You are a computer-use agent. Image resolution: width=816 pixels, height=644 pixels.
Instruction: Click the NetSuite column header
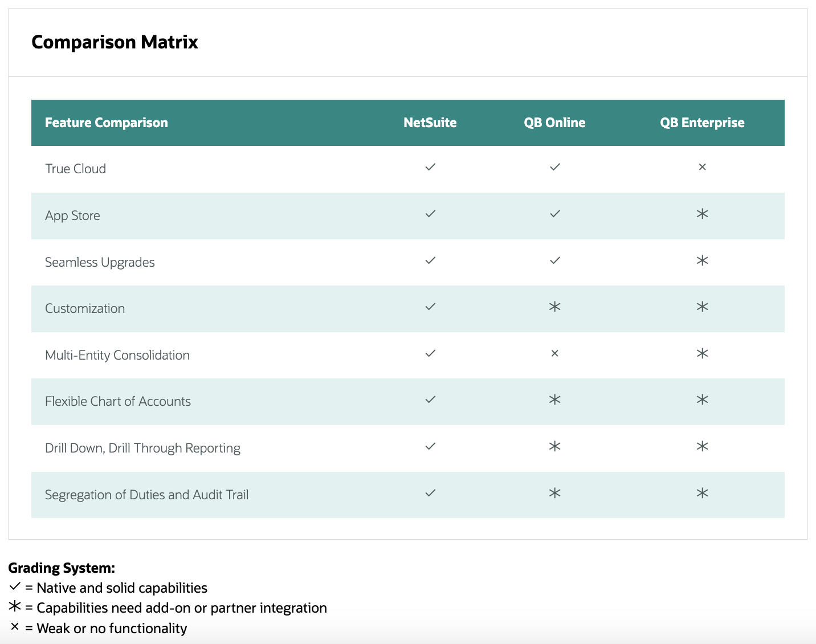[430, 123]
